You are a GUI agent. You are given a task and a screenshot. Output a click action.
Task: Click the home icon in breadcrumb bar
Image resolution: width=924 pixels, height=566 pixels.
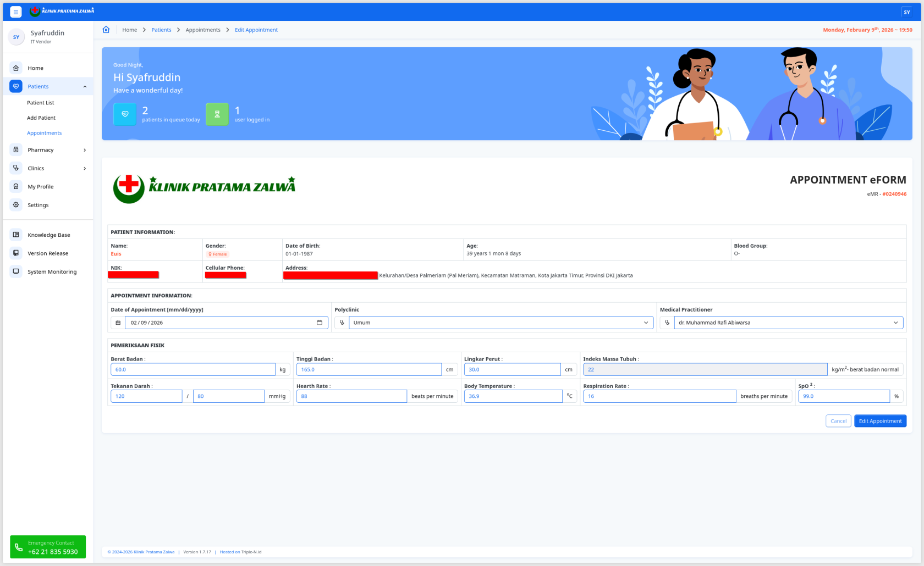pos(106,30)
